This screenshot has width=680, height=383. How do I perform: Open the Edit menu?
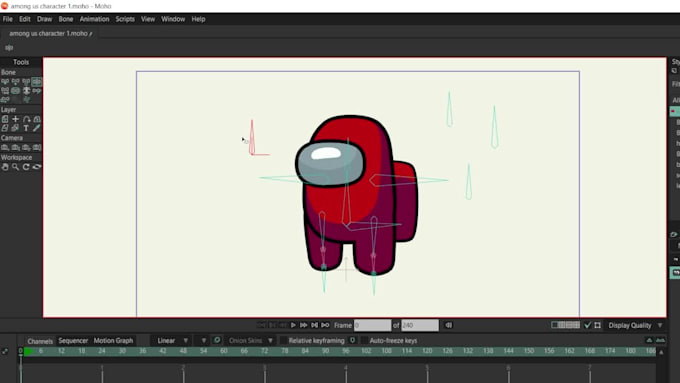[x=25, y=19]
